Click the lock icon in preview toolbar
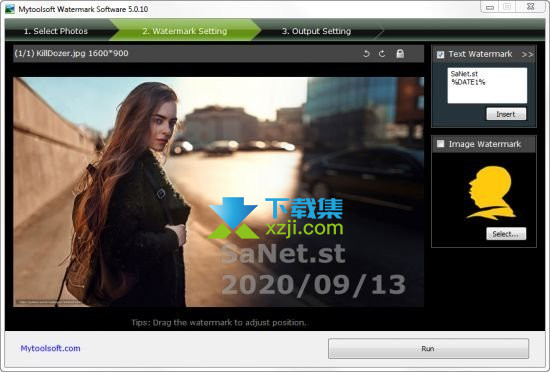The height and width of the screenshot is (372, 550). click(x=400, y=54)
